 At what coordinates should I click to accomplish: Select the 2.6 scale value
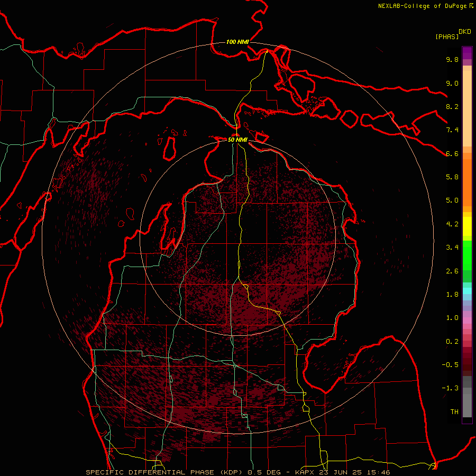(x=452, y=271)
